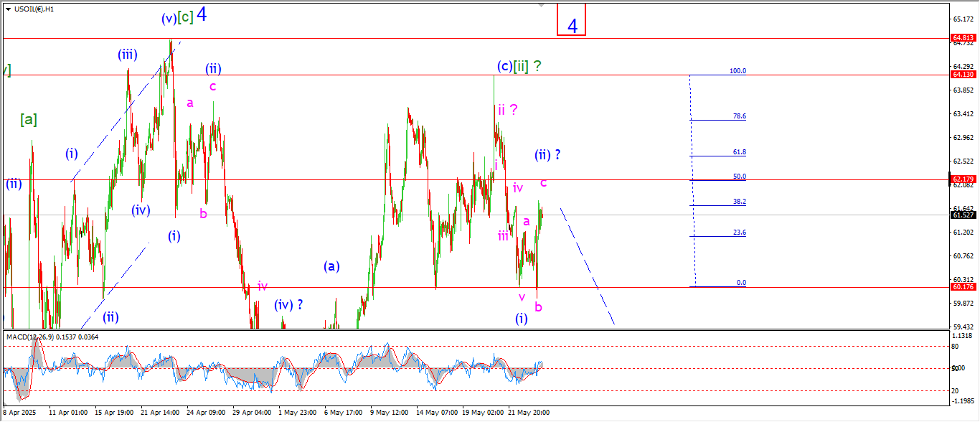Click the 8 Apr 2025 date label
The width and height of the screenshot is (980, 422).
(19, 413)
